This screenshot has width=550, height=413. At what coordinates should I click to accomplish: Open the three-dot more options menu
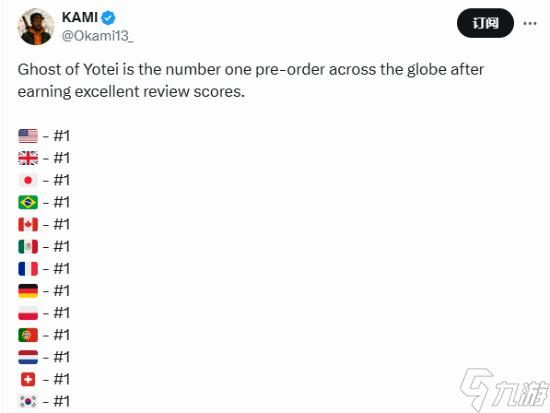click(x=530, y=24)
